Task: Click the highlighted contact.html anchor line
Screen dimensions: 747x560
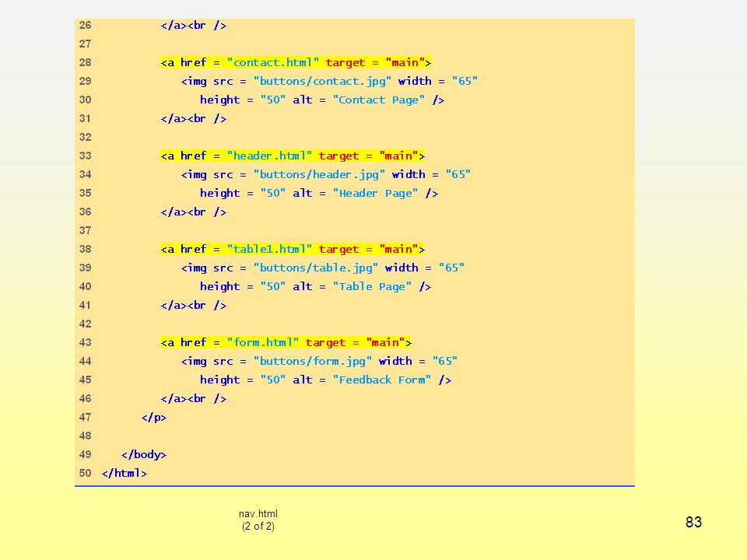Action: 296,62
